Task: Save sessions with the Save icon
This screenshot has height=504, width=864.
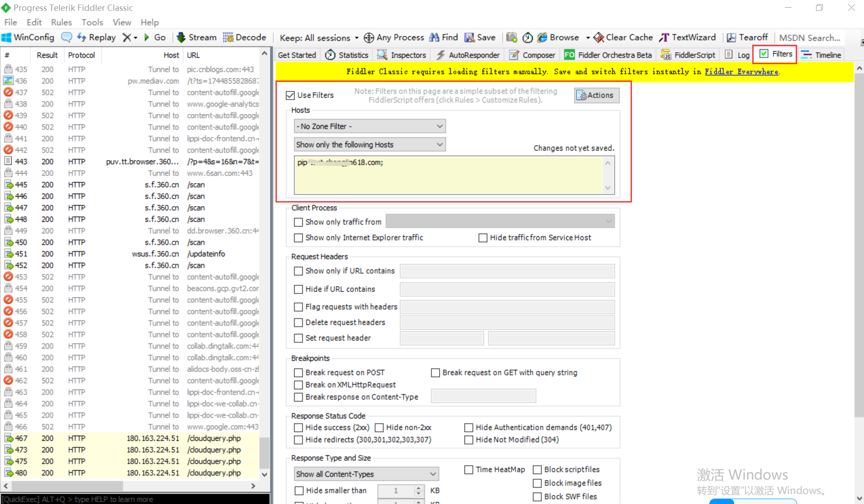Action: click(x=480, y=38)
